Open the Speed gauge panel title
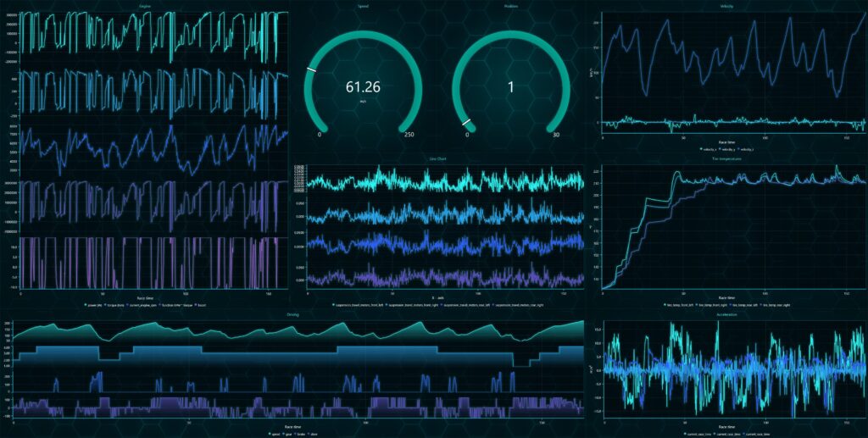Viewport: 868px width, 438px height. click(363, 6)
